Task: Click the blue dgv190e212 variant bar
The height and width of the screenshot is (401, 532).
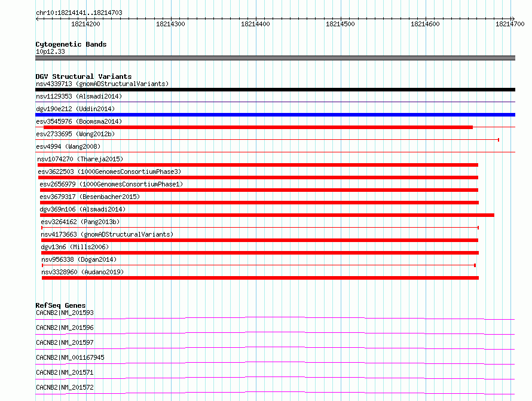Action: (275, 115)
